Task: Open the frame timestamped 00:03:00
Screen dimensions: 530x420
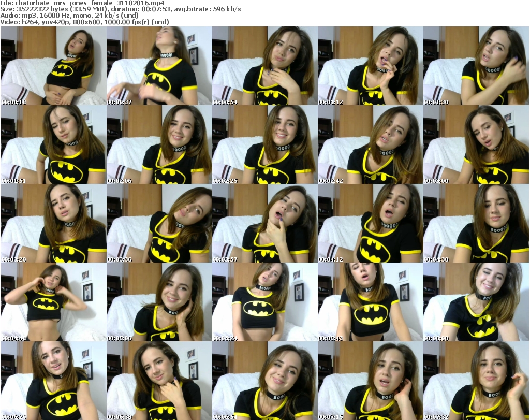Action: tap(476, 144)
